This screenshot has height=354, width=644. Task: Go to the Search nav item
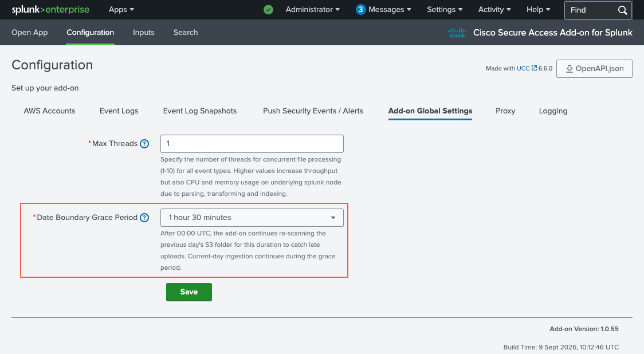pyautogui.click(x=186, y=33)
